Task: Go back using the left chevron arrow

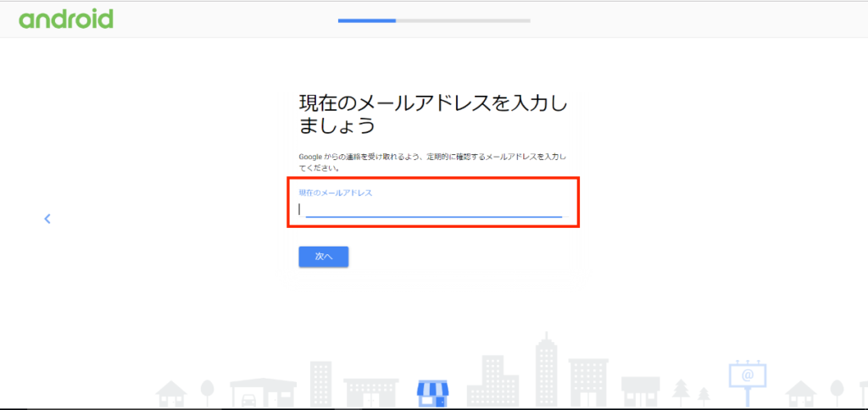Action: (47, 219)
